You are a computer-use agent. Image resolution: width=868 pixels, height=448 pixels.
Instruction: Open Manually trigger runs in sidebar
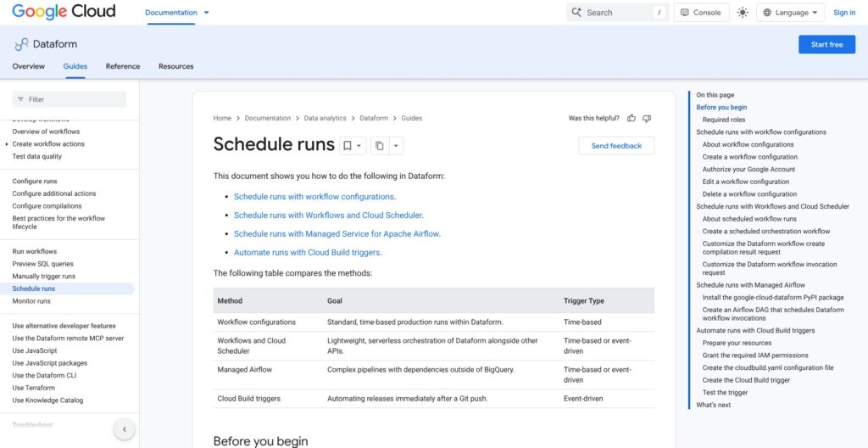pyautogui.click(x=44, y=276)
